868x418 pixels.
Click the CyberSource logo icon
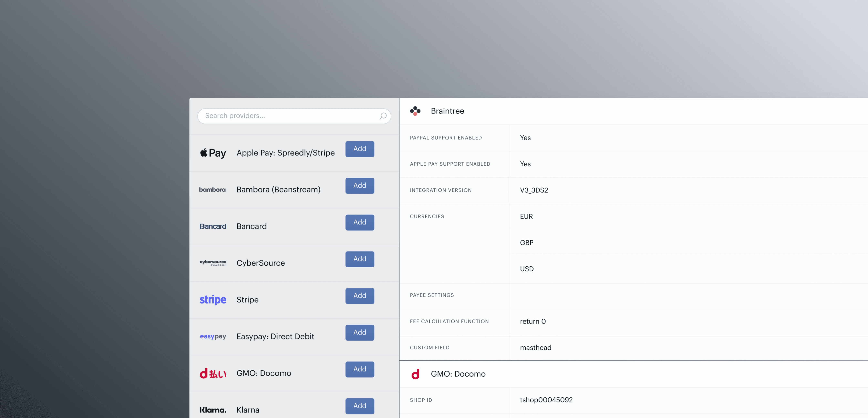[213, 263]
